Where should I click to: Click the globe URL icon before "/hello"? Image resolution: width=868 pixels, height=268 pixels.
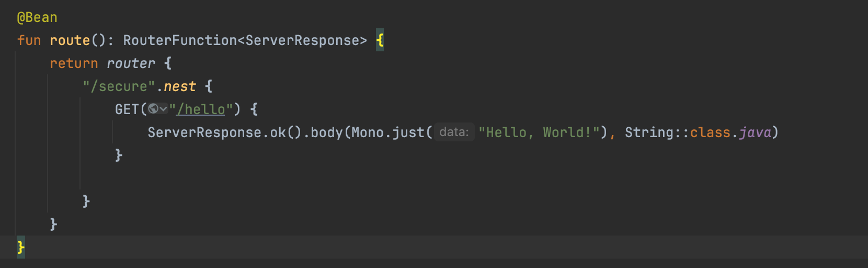[153, 109]
